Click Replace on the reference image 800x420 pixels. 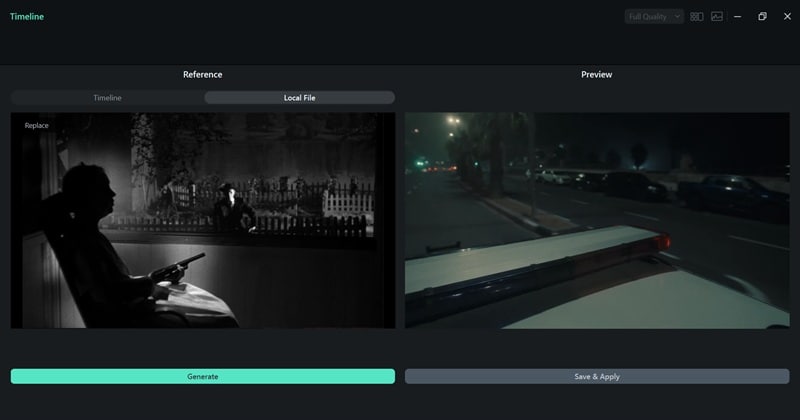coord(37,126)
